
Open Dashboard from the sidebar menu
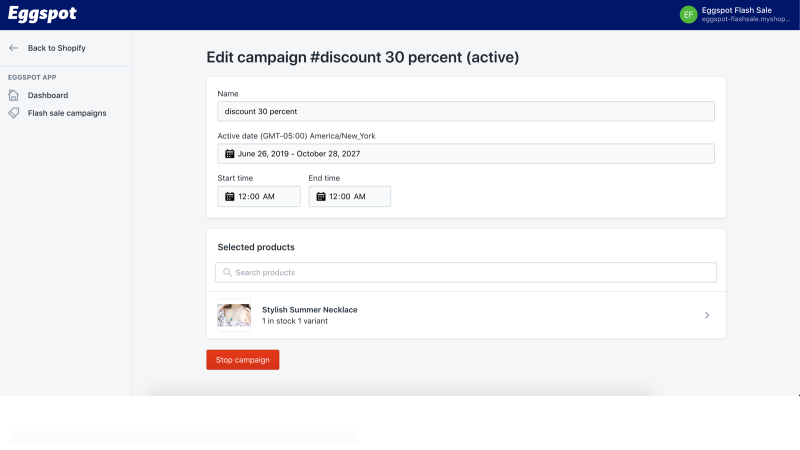click(48, 95)
